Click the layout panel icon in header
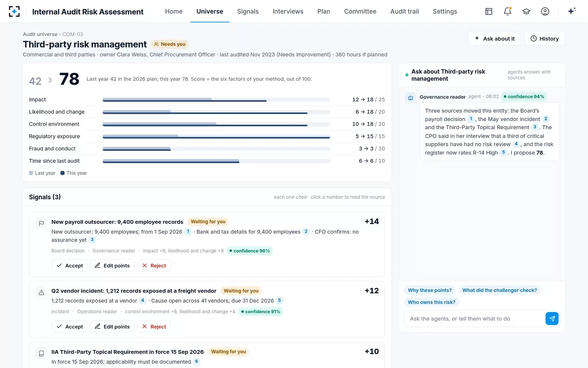 pos(489,11)
